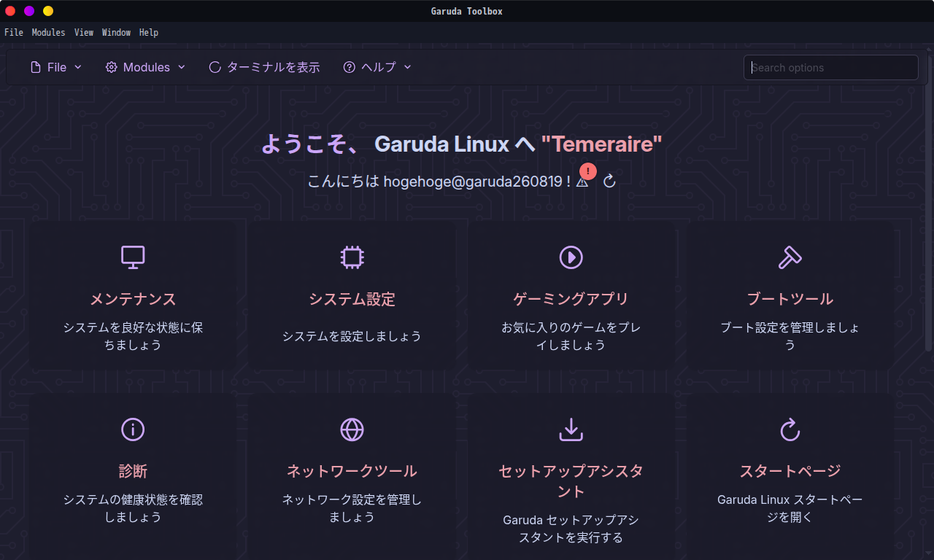Expand the File dropdown in the toolbar
The height and width of the screenshot is (560, 934).
click(x=56, y=67)
